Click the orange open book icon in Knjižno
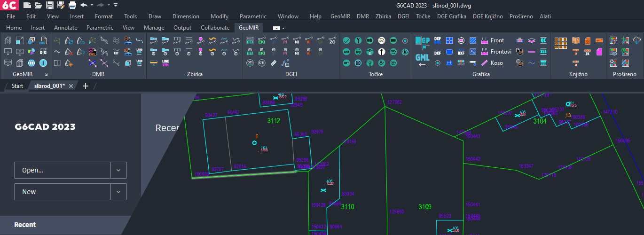The image size is (644, 235). point(576,40)
